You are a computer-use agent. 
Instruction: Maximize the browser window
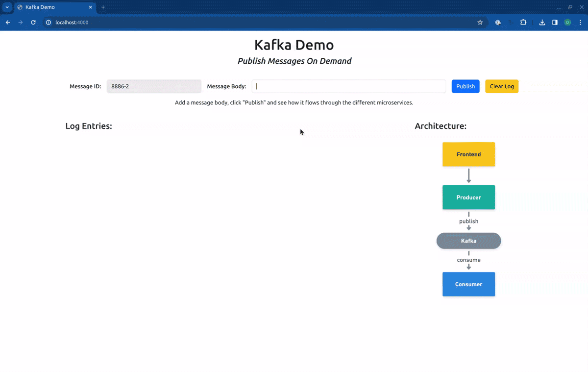click(570, 7)
